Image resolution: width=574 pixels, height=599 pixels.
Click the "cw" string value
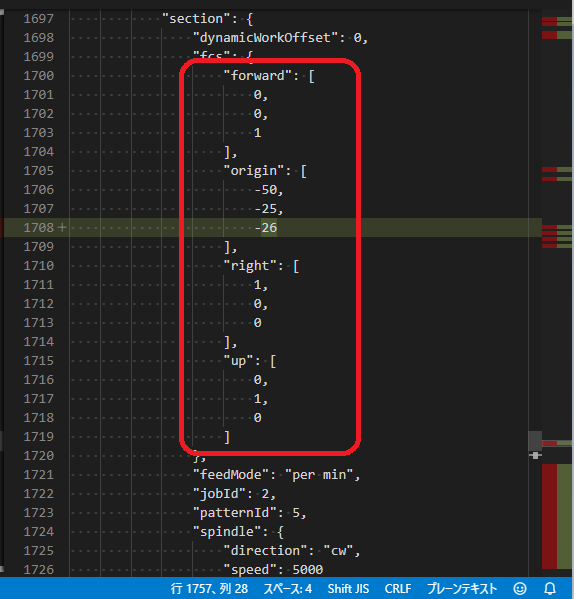[338, 551]
